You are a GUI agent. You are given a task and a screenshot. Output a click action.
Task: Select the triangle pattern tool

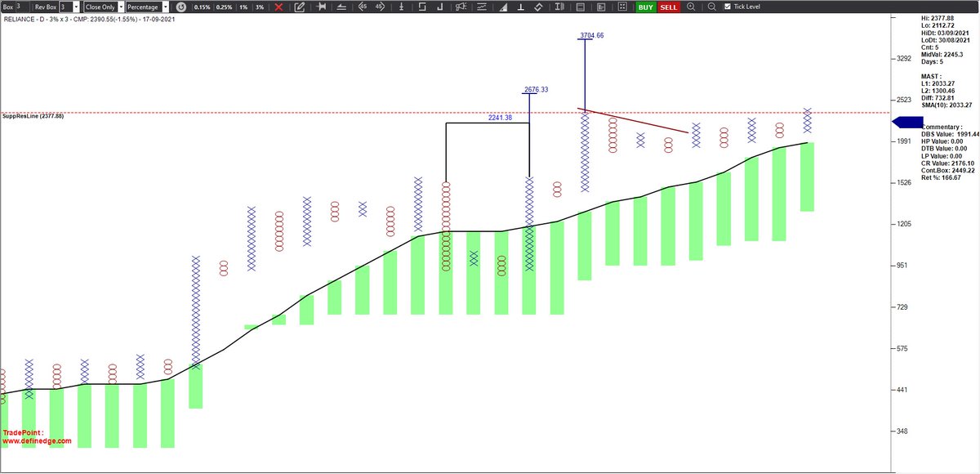point(504,7)
